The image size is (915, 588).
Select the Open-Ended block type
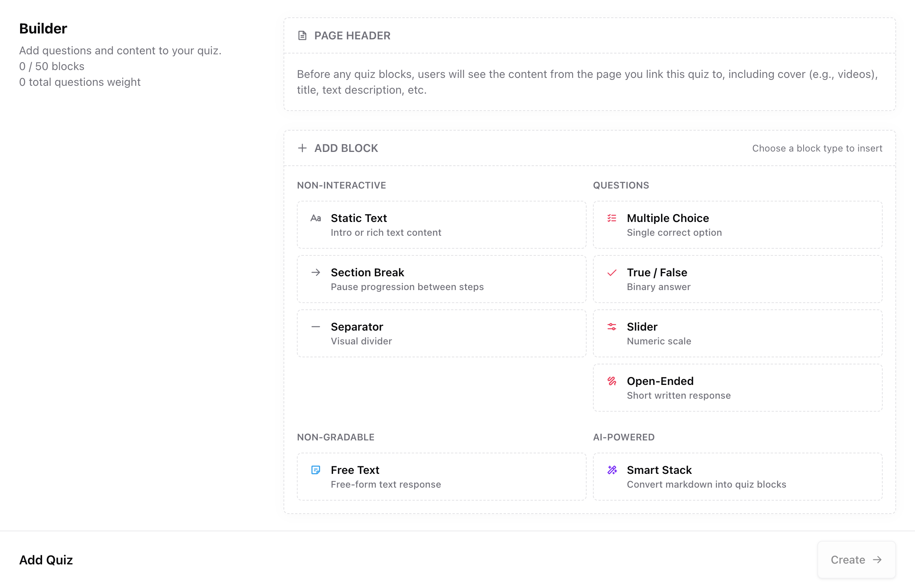[x=737, y=387]
